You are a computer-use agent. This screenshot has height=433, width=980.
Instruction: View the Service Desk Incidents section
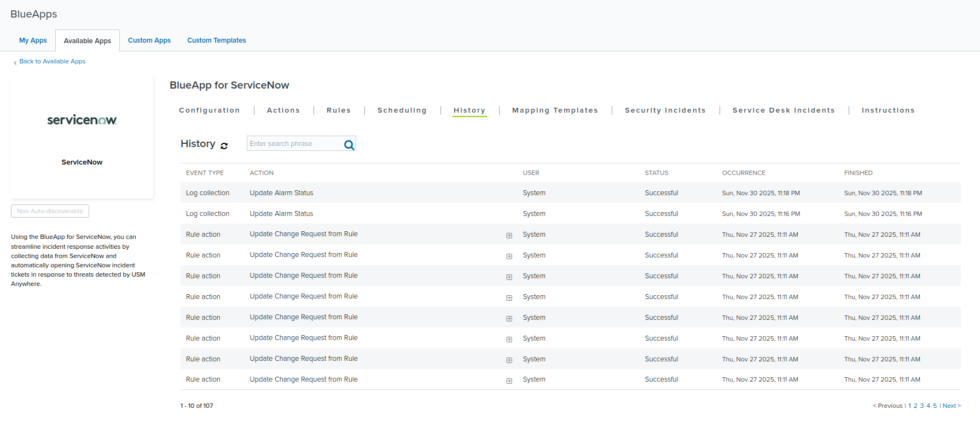click(784, 110)
